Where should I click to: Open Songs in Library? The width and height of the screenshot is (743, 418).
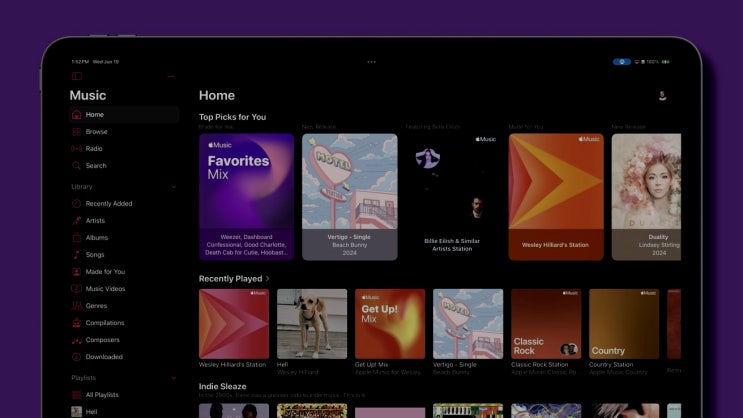(95, 254)
